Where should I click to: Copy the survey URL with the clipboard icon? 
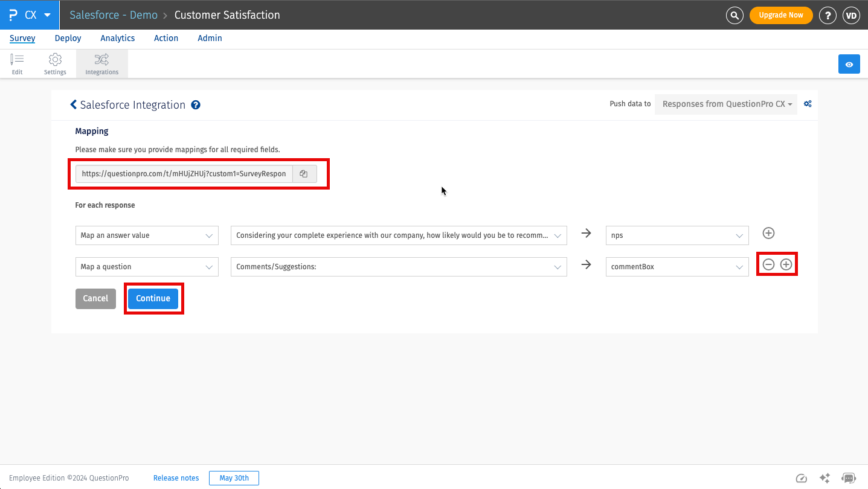(x=304, y=174)
